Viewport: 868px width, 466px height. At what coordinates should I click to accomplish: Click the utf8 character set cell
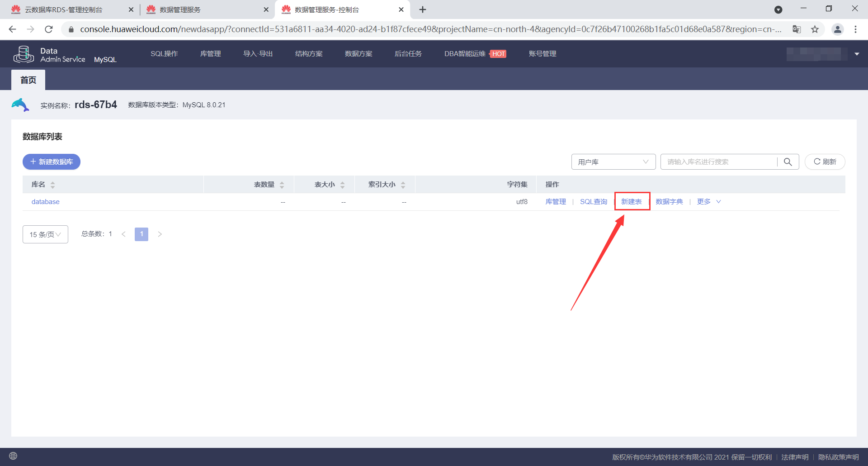tap(522, 202)
